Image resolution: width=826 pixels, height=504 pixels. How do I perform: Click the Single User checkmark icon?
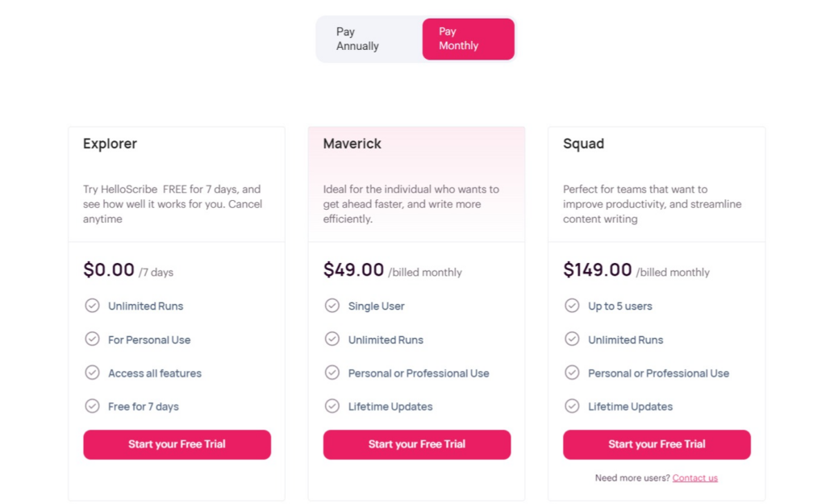(332, 306)
